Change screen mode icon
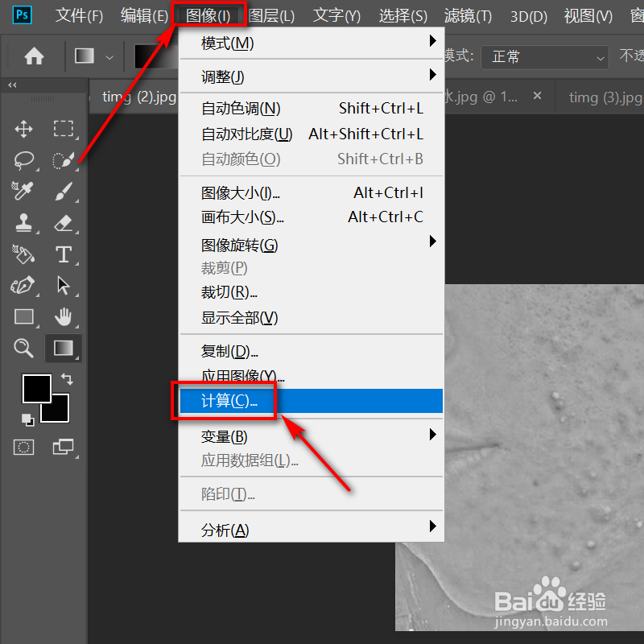 coord(63,447)
